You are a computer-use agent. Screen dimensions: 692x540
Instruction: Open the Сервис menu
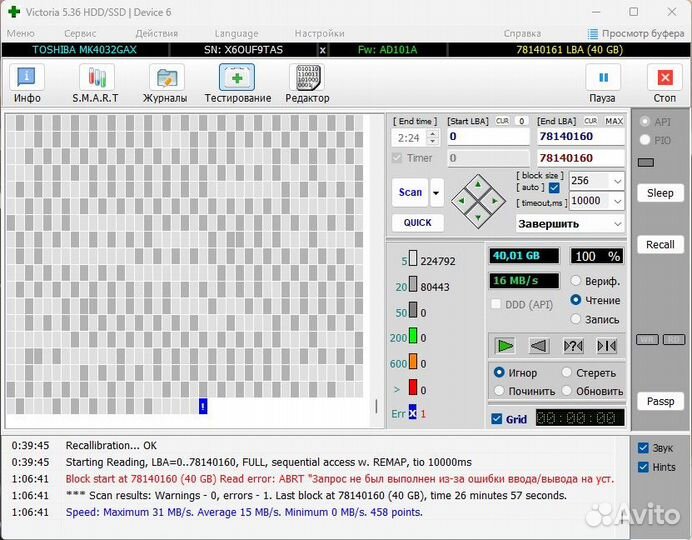pos(81,33)
